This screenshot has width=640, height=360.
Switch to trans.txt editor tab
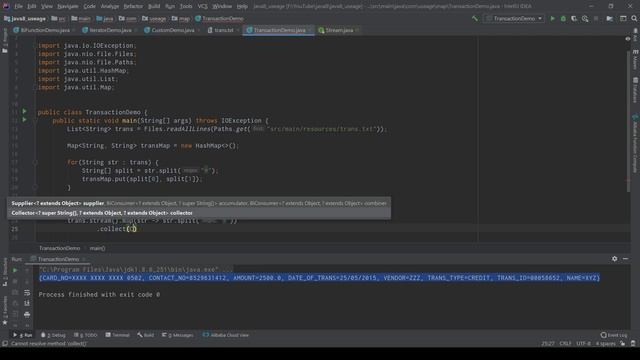coord(224,30)
